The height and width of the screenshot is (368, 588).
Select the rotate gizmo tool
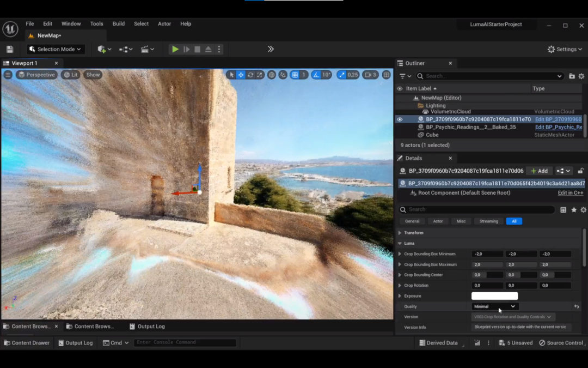click(250, 75)
